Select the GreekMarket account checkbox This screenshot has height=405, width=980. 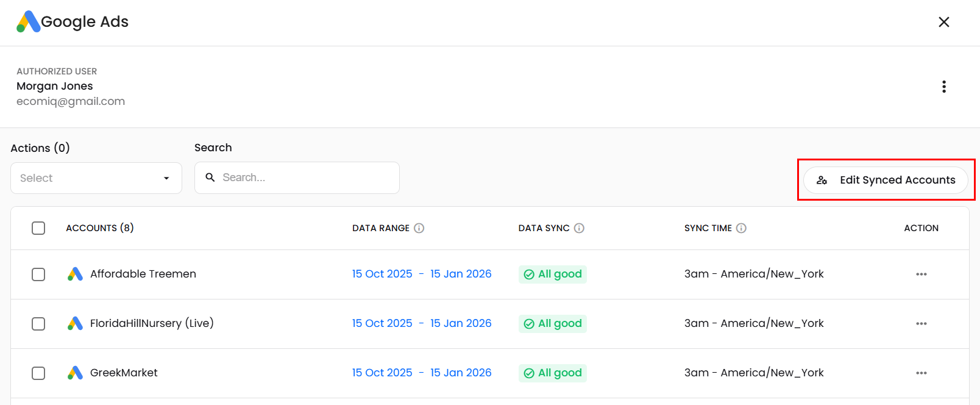click(38, 373)
